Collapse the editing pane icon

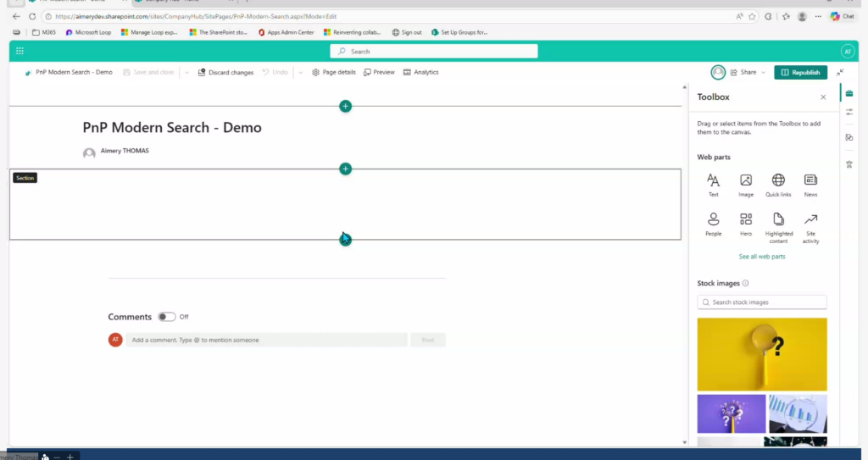coord(840,72)
